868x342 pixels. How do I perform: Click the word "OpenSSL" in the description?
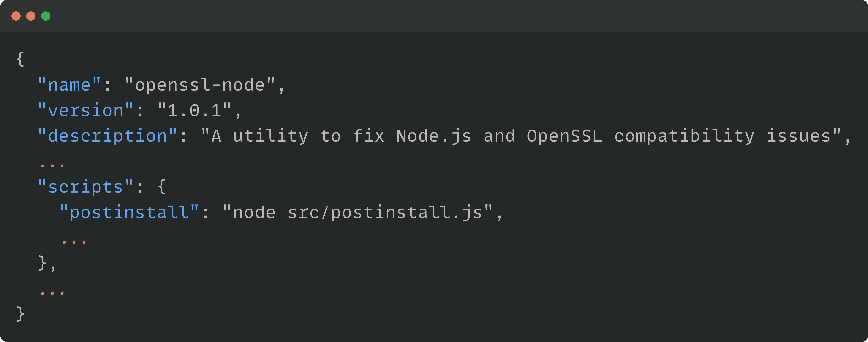click(564, 136)
